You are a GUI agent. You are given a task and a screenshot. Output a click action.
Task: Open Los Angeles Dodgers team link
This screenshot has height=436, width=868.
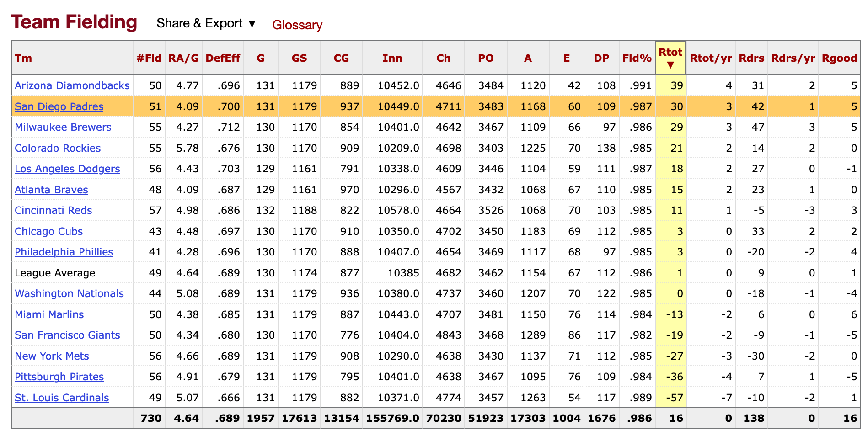tap(67, 169)
